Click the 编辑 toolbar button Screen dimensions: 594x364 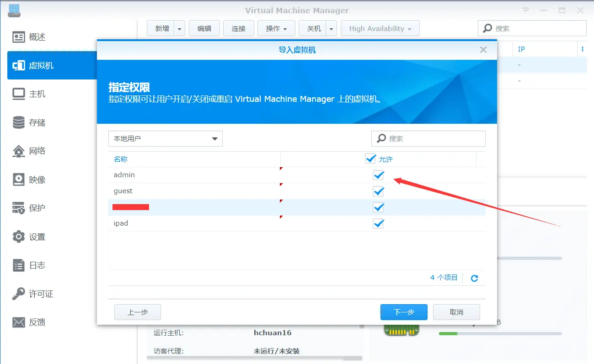[204, 28]
